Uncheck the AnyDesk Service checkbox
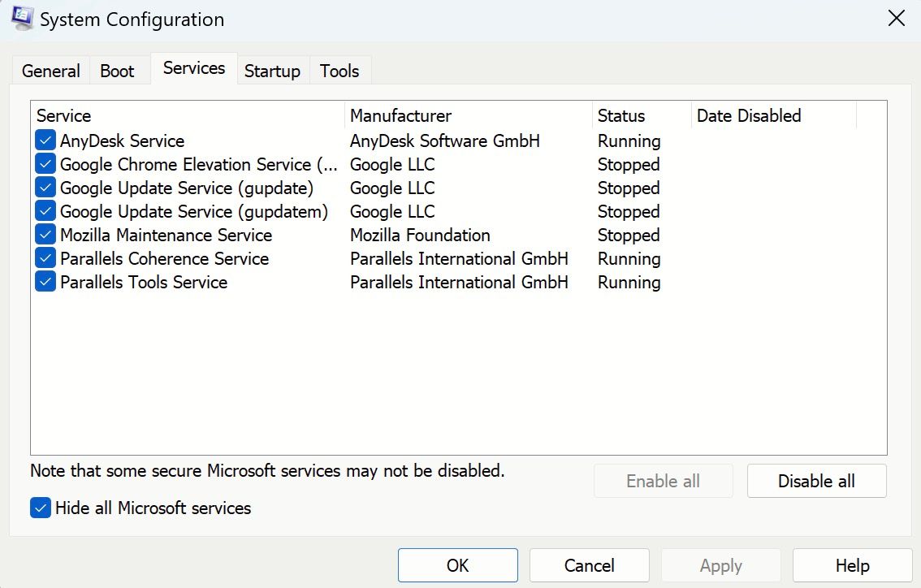 point(45,141)
